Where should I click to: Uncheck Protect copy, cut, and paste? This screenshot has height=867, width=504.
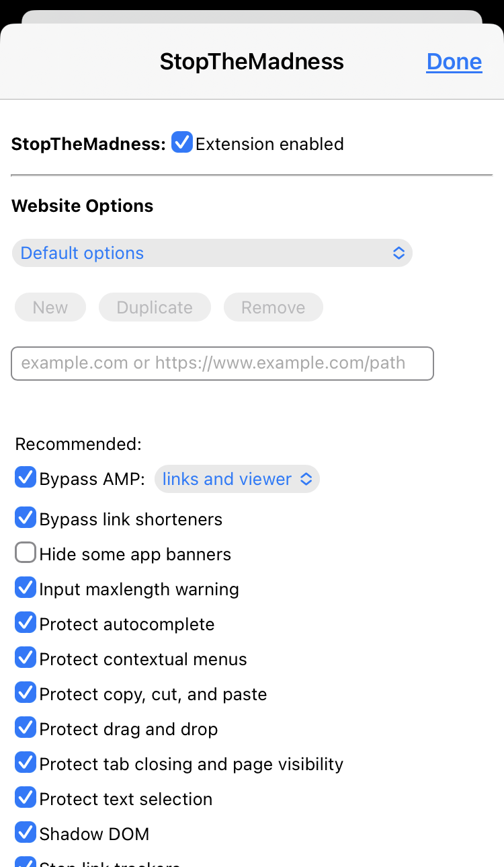tap(26, 693)
